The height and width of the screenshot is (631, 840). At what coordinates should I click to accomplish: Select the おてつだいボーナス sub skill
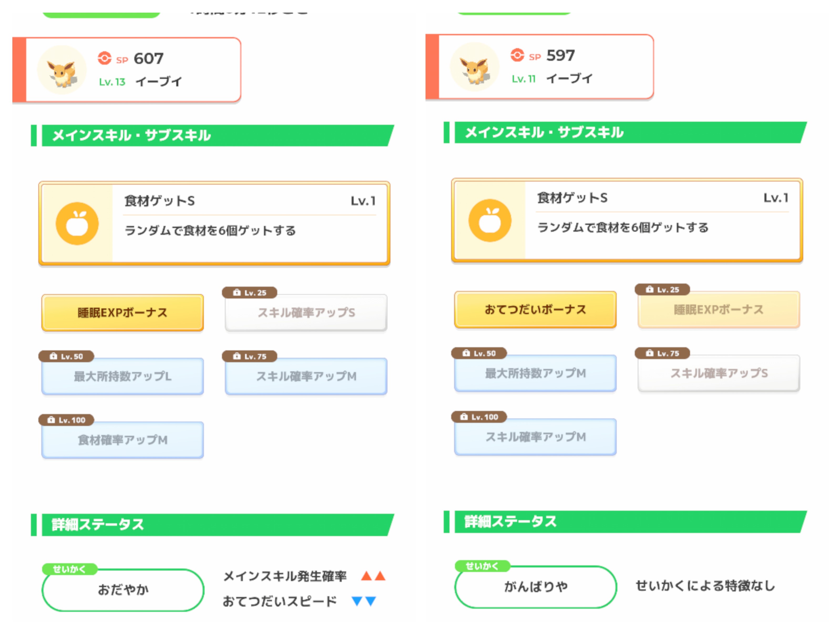point(535,310)
